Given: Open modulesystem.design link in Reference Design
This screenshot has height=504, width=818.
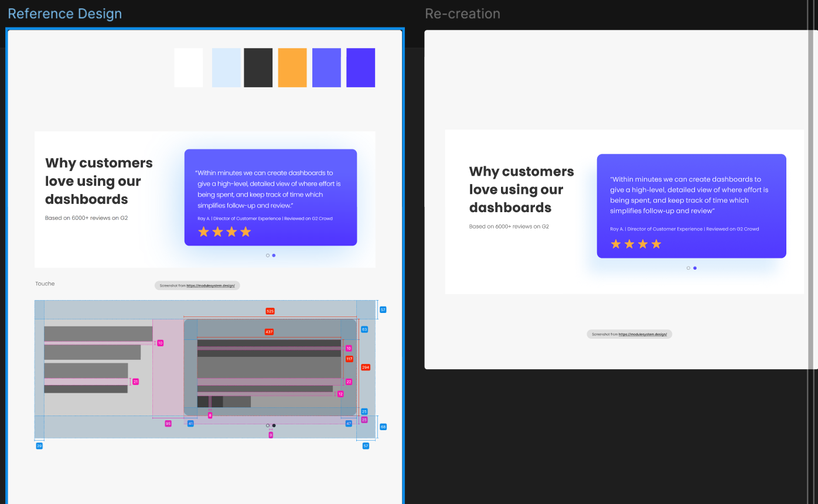Looking at the screenshot, I should pos(211,285).
